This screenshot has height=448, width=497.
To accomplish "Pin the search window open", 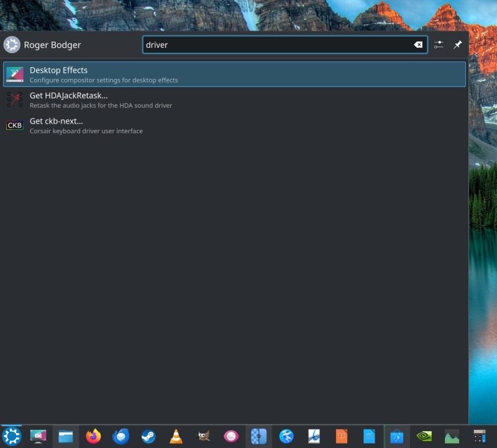I will click(x=458, y=44).
